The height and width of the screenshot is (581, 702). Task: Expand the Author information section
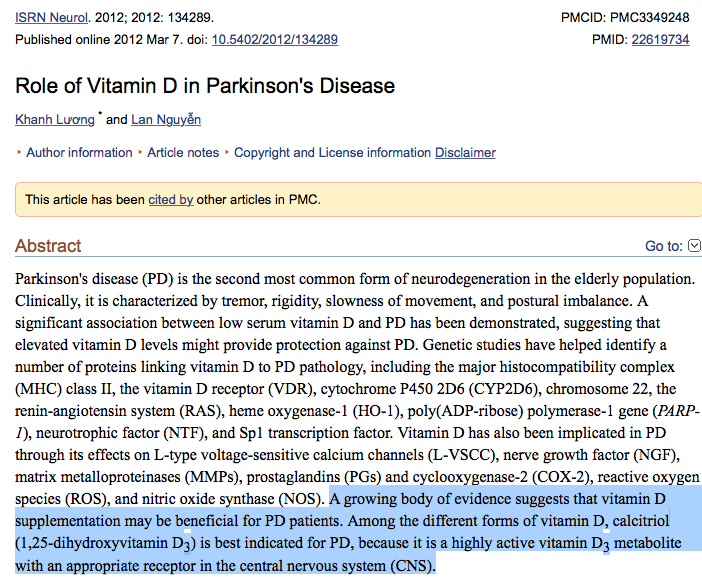point(78,153)
